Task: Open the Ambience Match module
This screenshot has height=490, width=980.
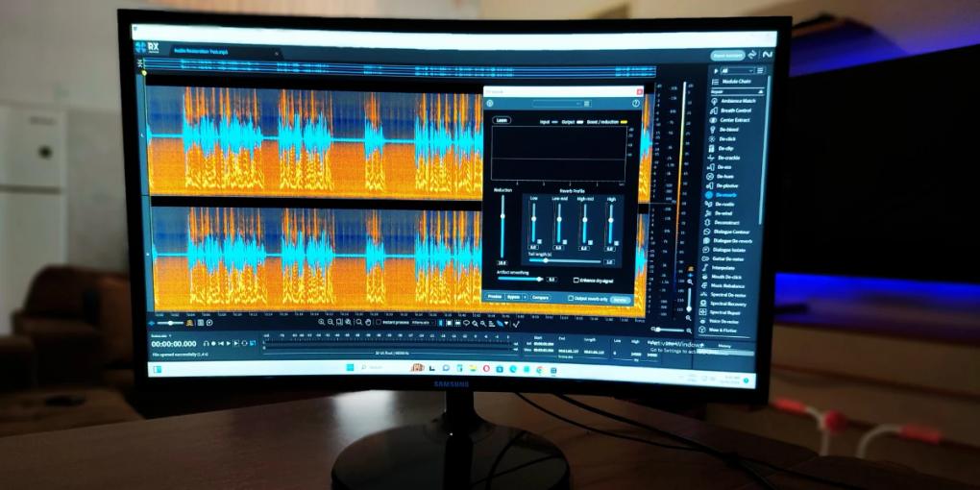Action: point(734,101)
